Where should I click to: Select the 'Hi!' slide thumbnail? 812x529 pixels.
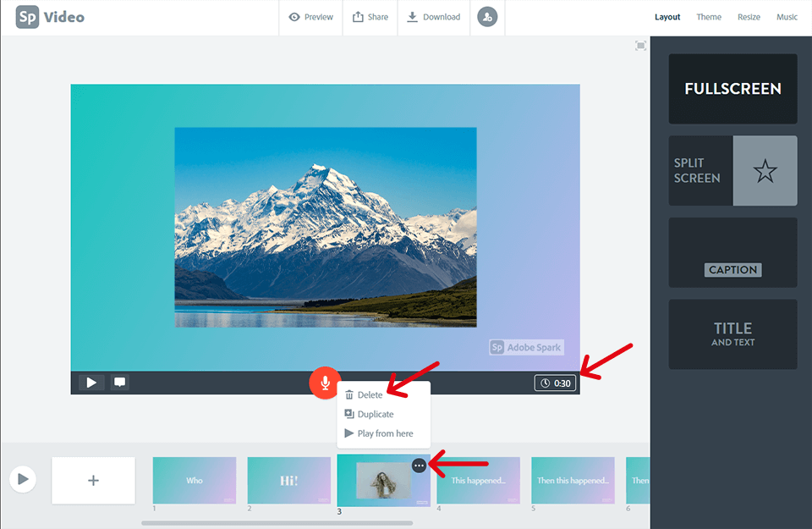(289, 480)
